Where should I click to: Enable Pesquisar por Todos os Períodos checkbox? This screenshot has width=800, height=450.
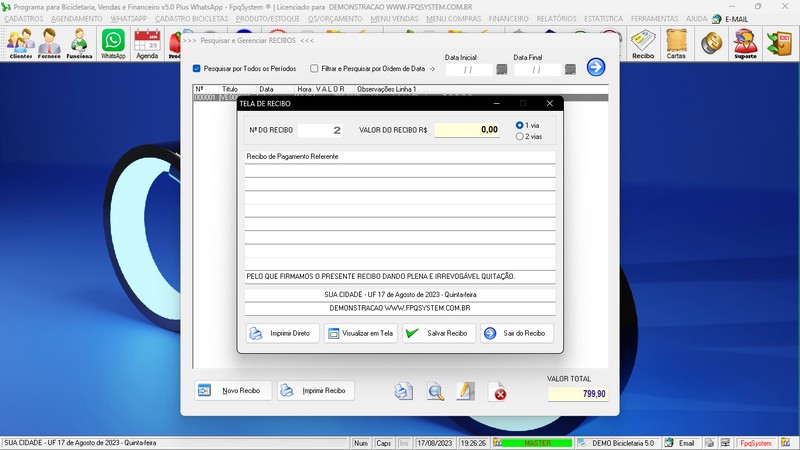(196, 68)
